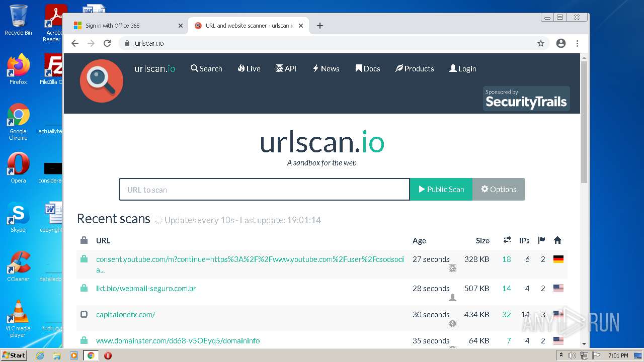Viewport: 644px width, 362px height.
Task: Open scan Options
Action: (499, 190)
